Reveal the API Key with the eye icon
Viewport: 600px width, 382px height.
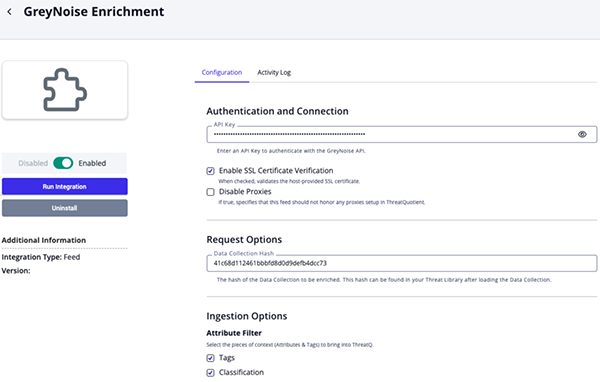[x=582, y=134]
